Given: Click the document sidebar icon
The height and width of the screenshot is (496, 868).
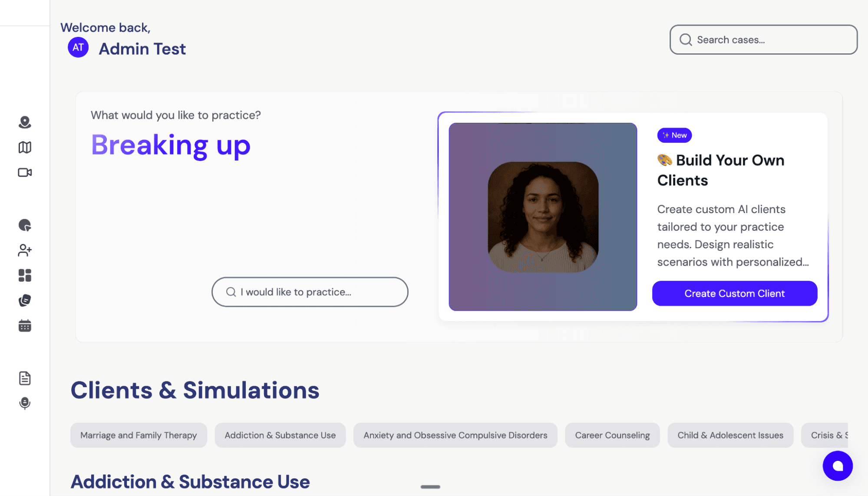Looking at the screenshot, I should [x=25, y=378].
